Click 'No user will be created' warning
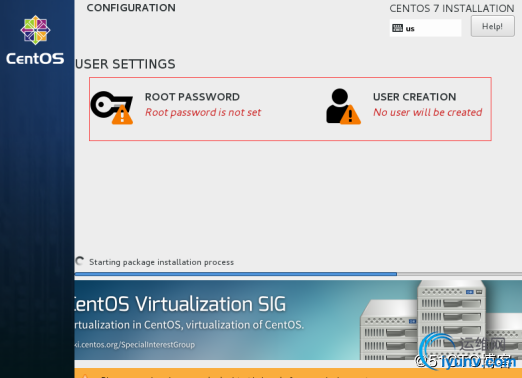 pos(427,112)
